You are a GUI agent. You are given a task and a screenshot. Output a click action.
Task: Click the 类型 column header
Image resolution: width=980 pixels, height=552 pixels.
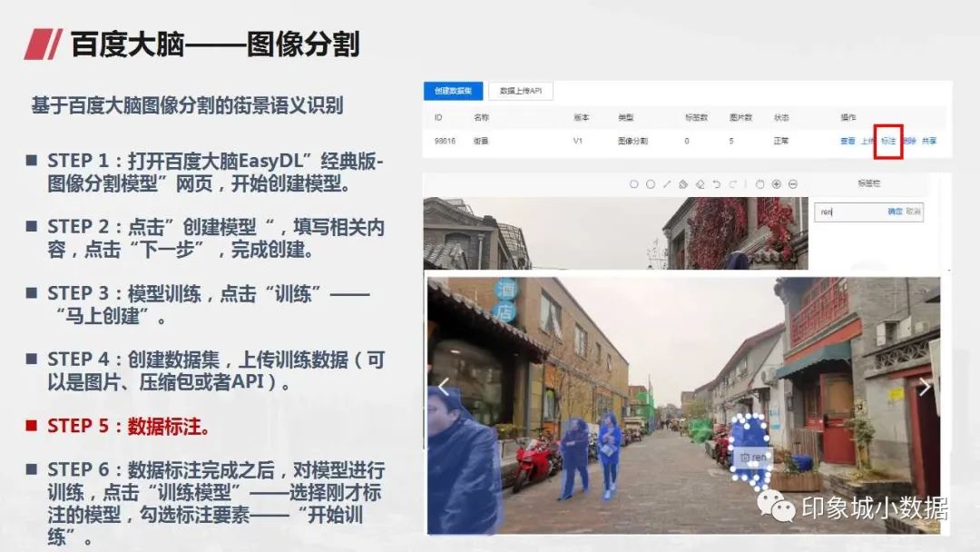625,117
